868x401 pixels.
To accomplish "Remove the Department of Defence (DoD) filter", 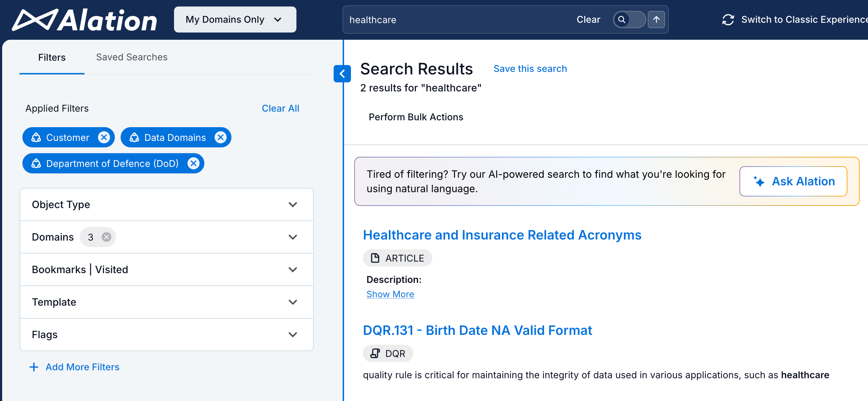I will [x=194, y=163].
